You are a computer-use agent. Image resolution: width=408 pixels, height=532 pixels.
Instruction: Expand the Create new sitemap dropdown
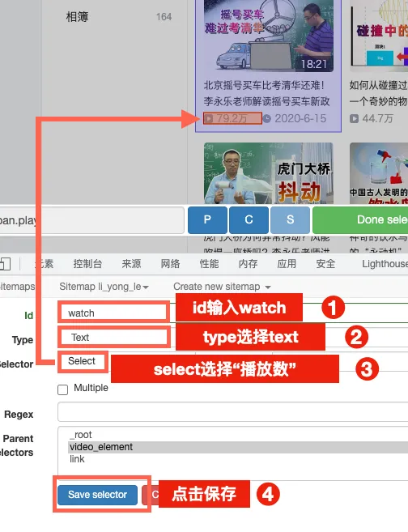(x=222, y=287)
